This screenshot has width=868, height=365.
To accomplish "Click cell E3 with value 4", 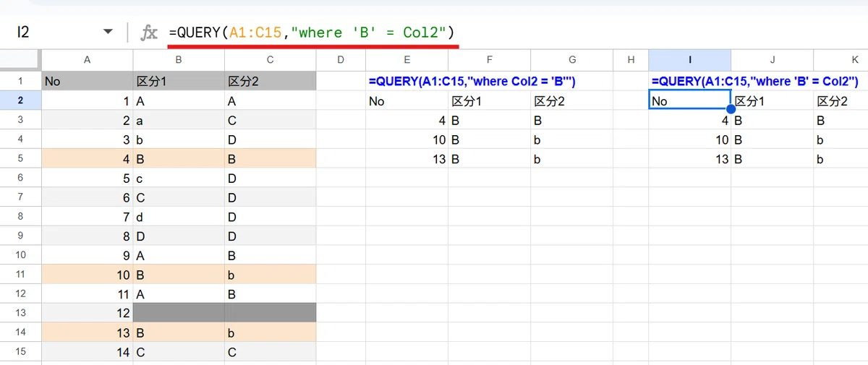I will 407,120.
